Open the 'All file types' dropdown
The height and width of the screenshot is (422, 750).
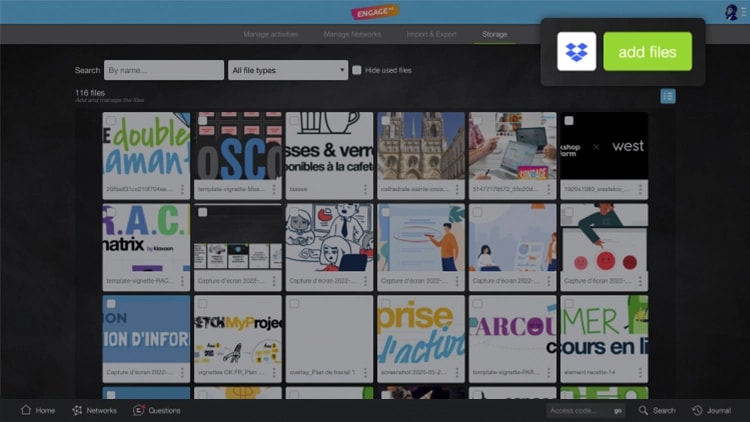288,70
